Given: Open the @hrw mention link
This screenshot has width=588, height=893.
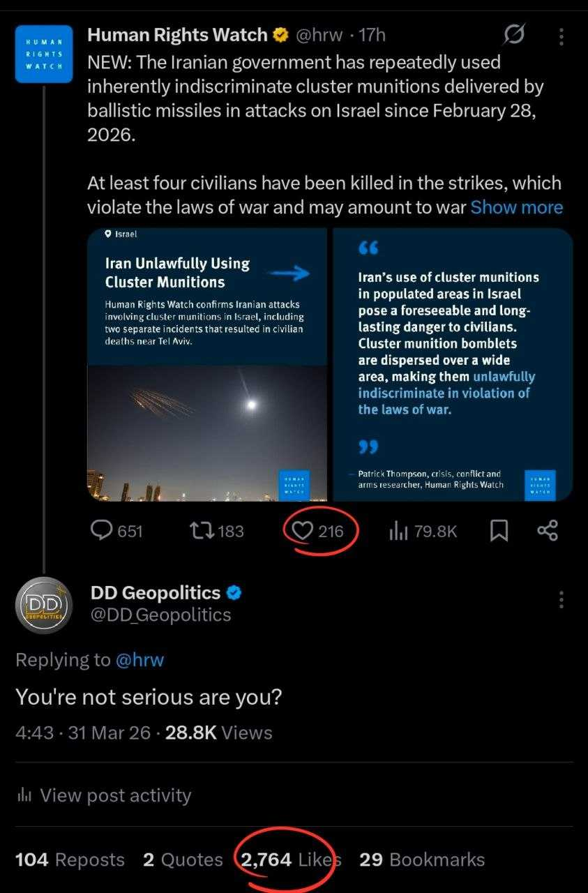Looking at the screenshot, I should (140, 659).
